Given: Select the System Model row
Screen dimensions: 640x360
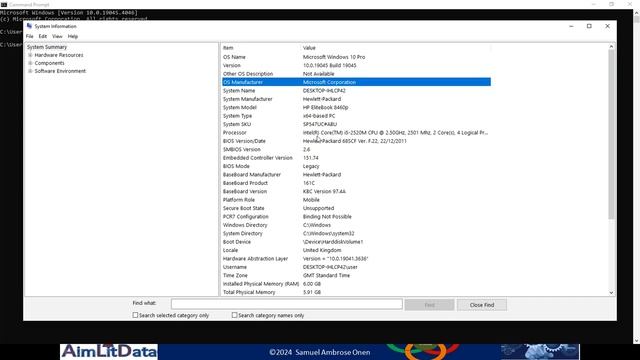Looking at the screenshot, I should click(356, 107).
